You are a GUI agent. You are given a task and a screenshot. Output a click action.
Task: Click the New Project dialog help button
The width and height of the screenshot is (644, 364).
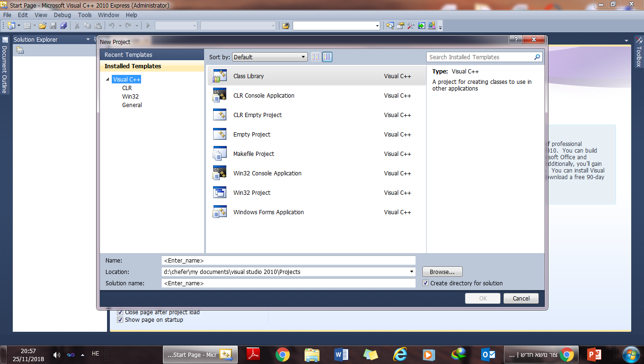[x=515, y=39]
